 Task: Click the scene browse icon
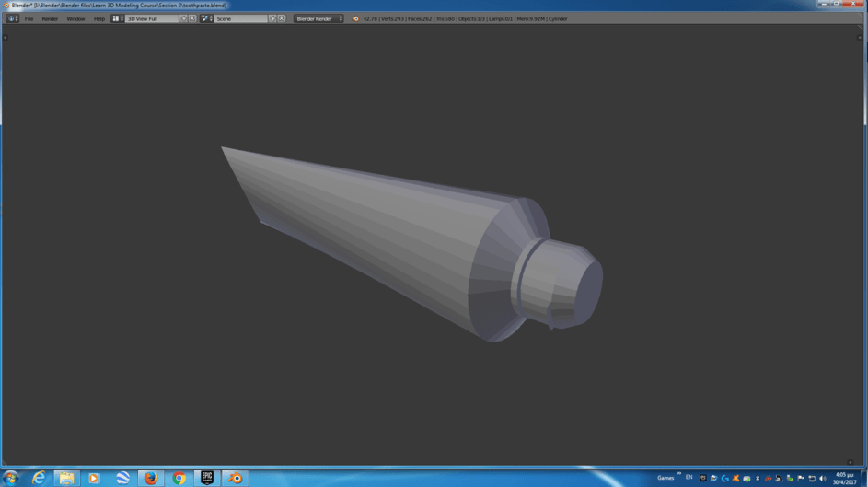206,18
